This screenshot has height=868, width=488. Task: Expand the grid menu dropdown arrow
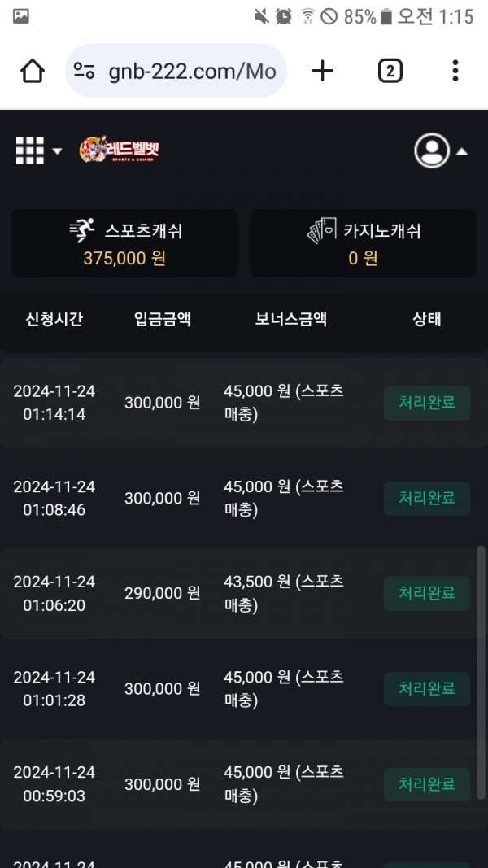[57, 151]
